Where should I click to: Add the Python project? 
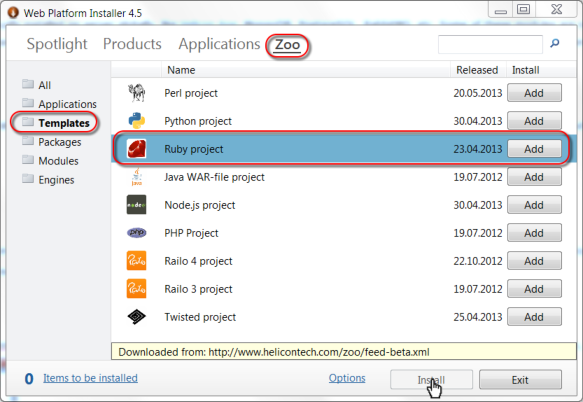coord(534,120)
